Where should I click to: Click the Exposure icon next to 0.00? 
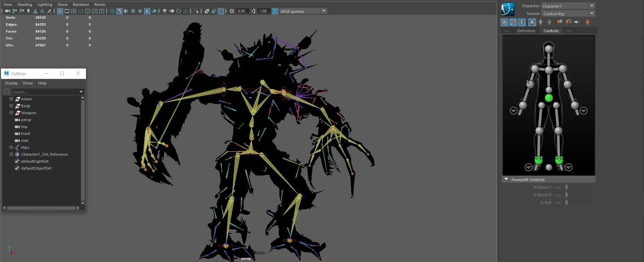click(x=232, y=11)
